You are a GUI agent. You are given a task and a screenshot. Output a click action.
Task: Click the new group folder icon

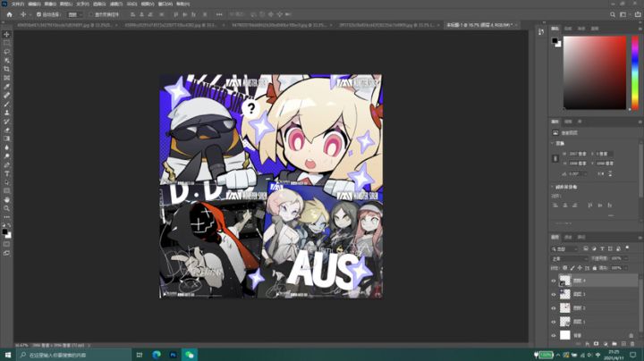click(x=614, y=344)
